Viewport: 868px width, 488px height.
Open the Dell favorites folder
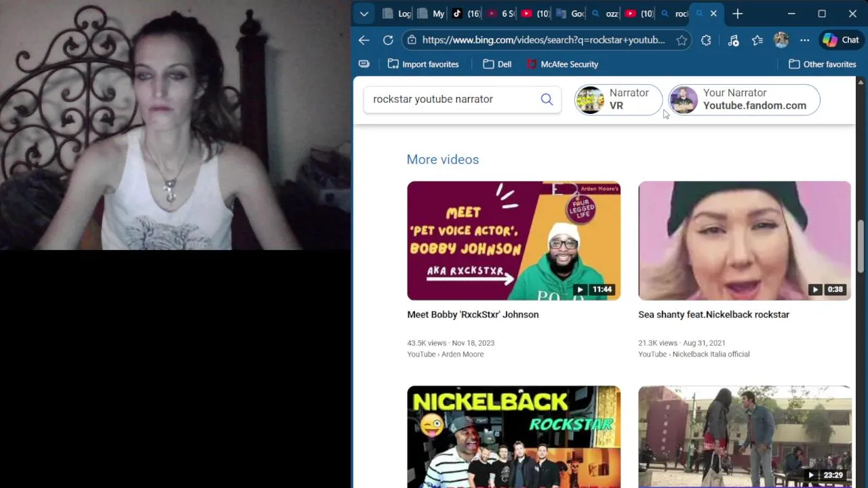[497, 64]
